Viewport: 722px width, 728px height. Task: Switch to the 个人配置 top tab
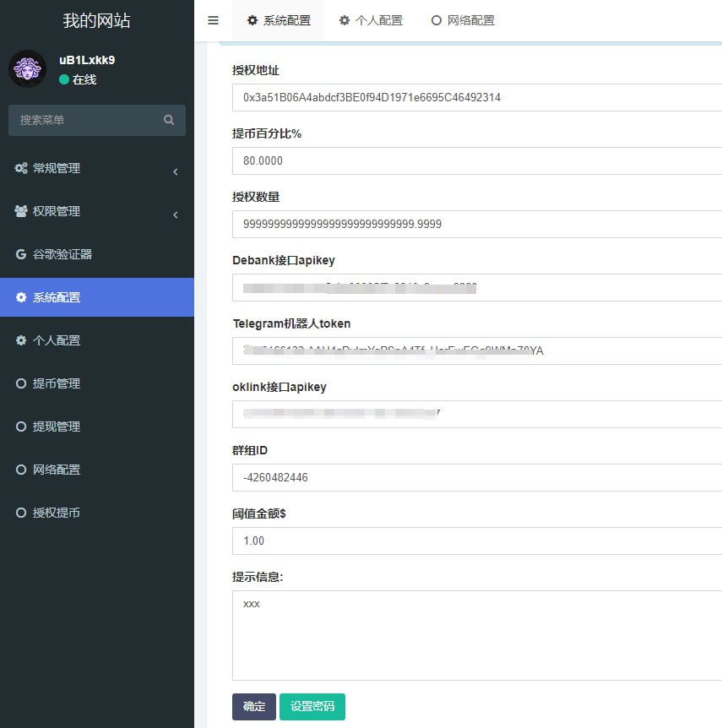click(x=371, y=20)
